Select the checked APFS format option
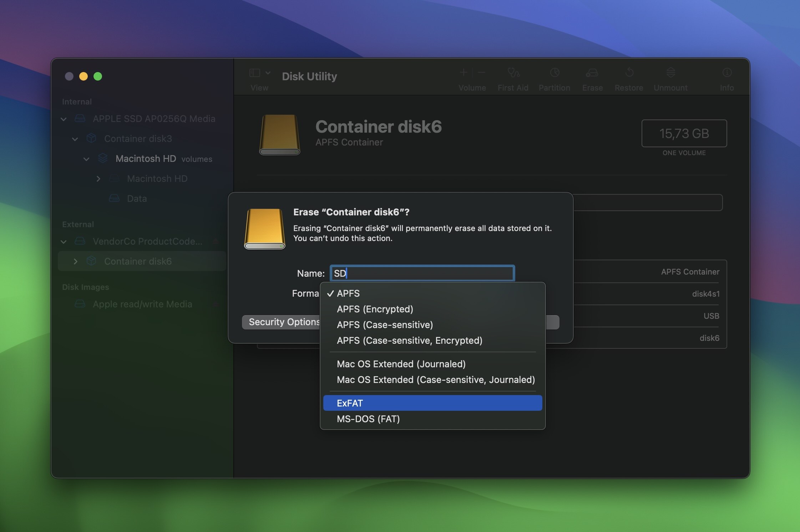This screenshot has height=532, width=800. point(432,293)
